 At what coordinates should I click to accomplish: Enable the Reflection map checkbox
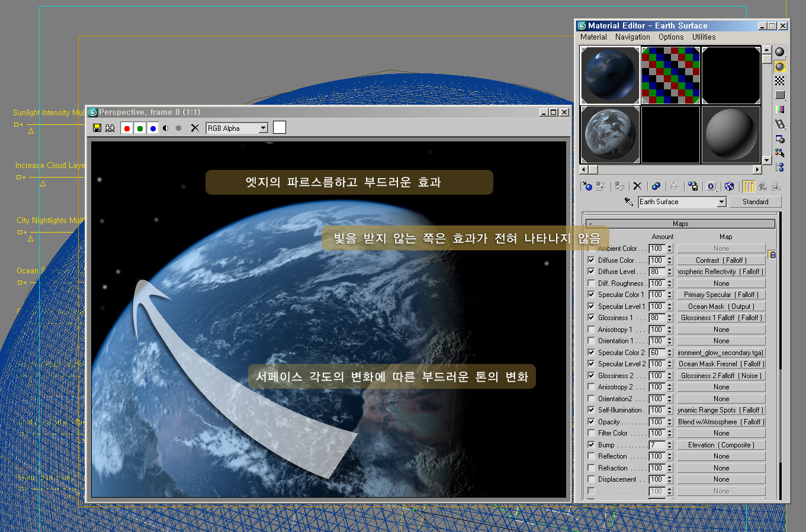[591, 456]
